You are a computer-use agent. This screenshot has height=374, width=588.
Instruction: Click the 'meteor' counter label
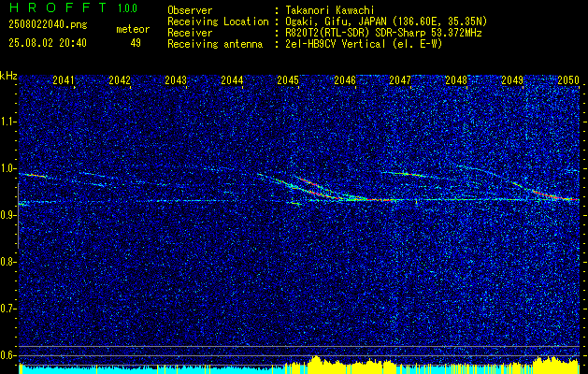tap(133, 29)
